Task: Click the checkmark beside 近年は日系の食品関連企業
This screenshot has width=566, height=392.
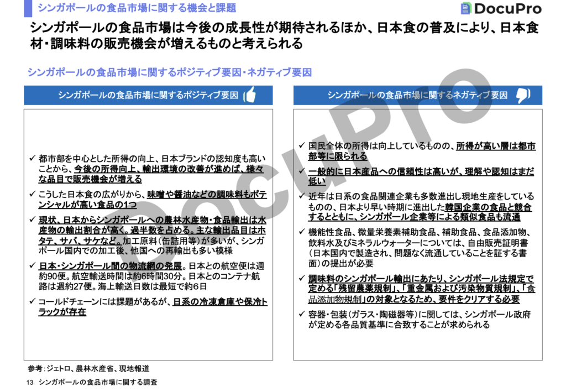Action: pyautogui.click(x=302, y=196)
